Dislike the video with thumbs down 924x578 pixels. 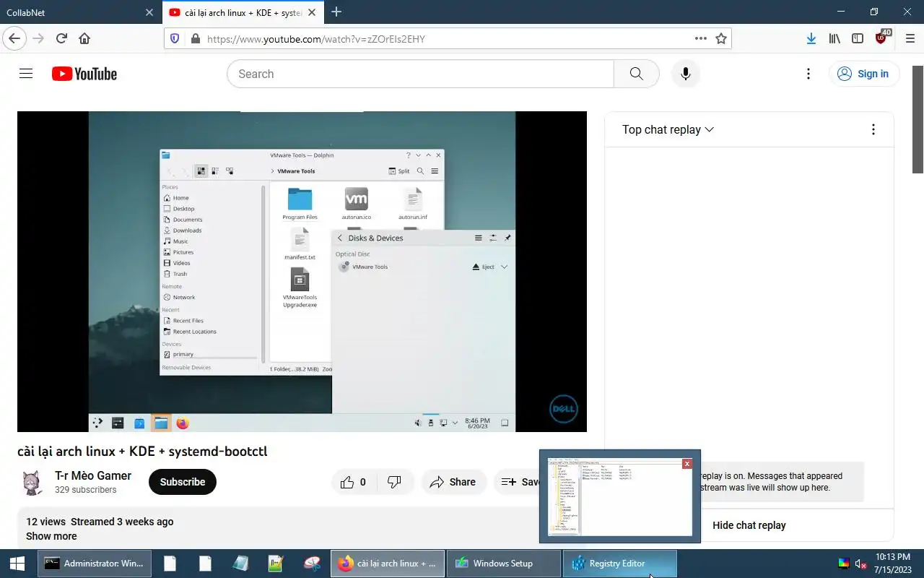click(395, 482)
